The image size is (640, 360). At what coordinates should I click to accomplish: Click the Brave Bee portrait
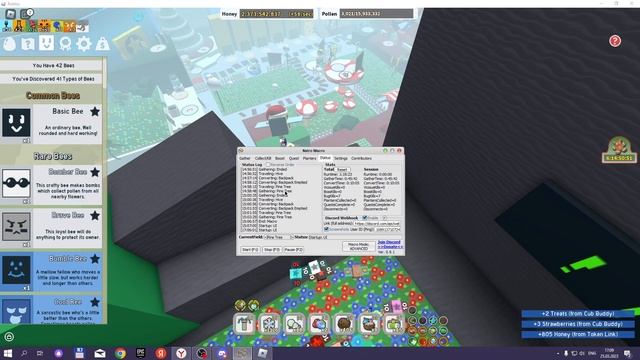16,227
